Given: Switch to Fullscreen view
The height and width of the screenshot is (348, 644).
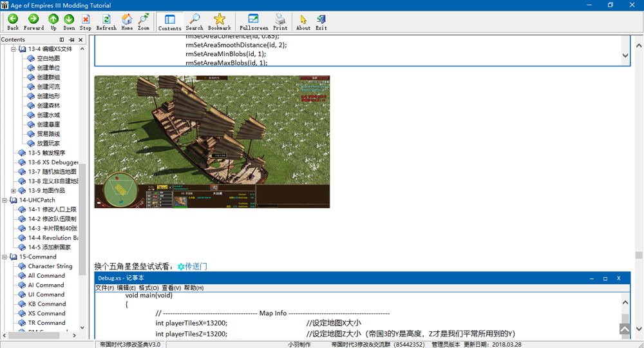Looking at the screenshot, I should coord(253,22).
